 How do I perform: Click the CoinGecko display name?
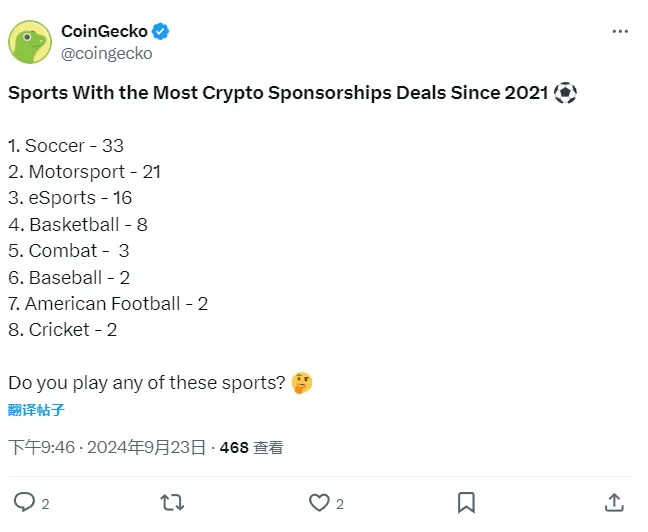(105, 32)
